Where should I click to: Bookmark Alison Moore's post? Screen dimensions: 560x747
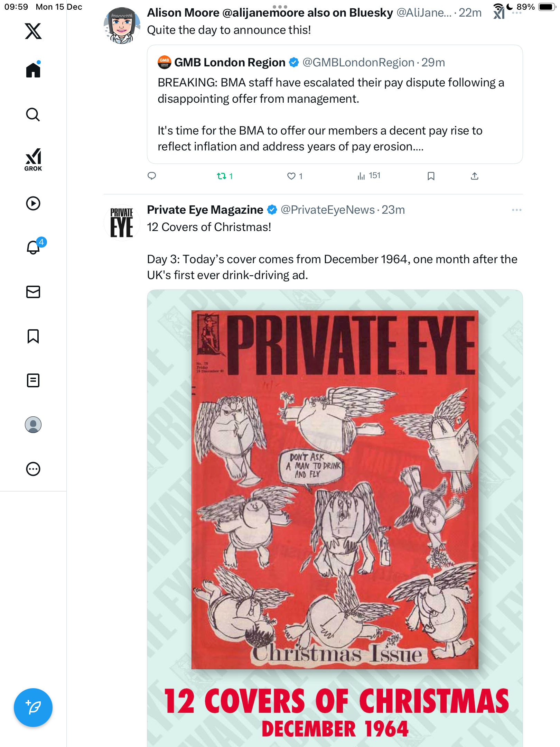tap(431, 176)
